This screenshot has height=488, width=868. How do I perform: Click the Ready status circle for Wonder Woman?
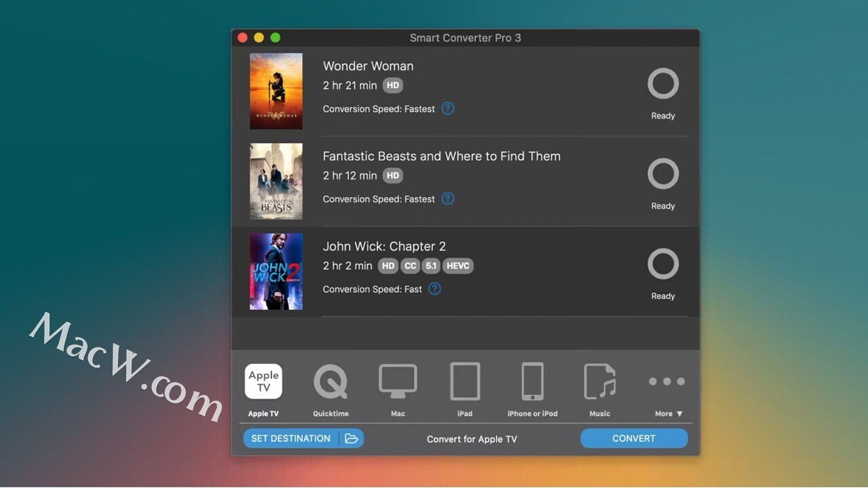pyautogui.click(x=663, y=84)
